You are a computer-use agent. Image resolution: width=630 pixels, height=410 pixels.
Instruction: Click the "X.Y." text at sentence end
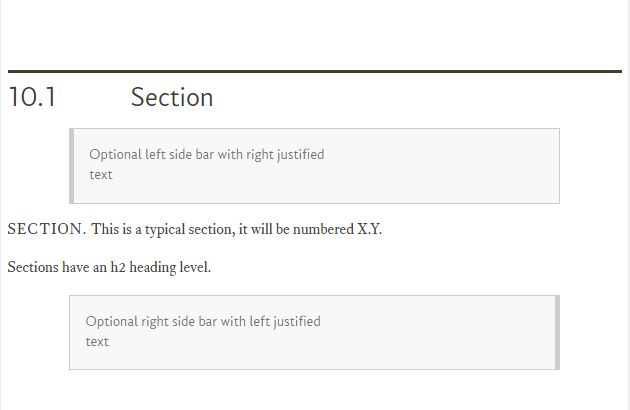369,229
